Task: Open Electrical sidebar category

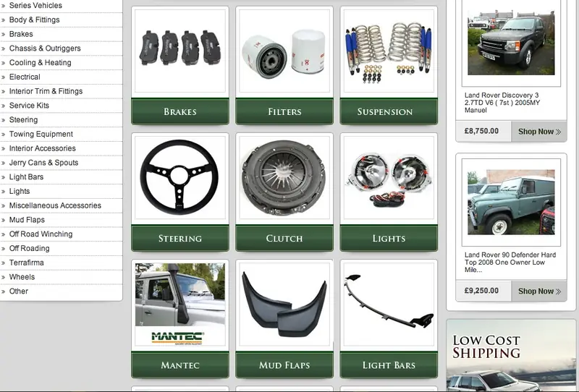Action: point(25,77)
